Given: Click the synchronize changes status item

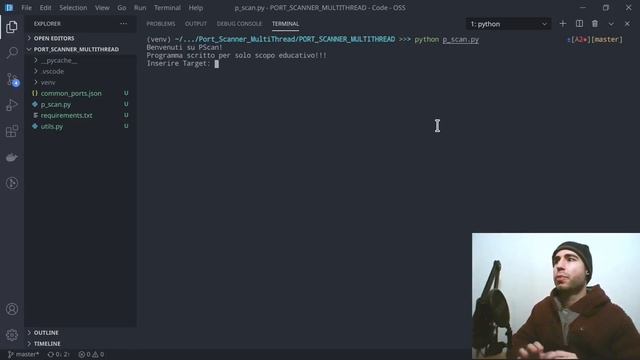Looking at the screenshot, I should [x=58, y=354].
